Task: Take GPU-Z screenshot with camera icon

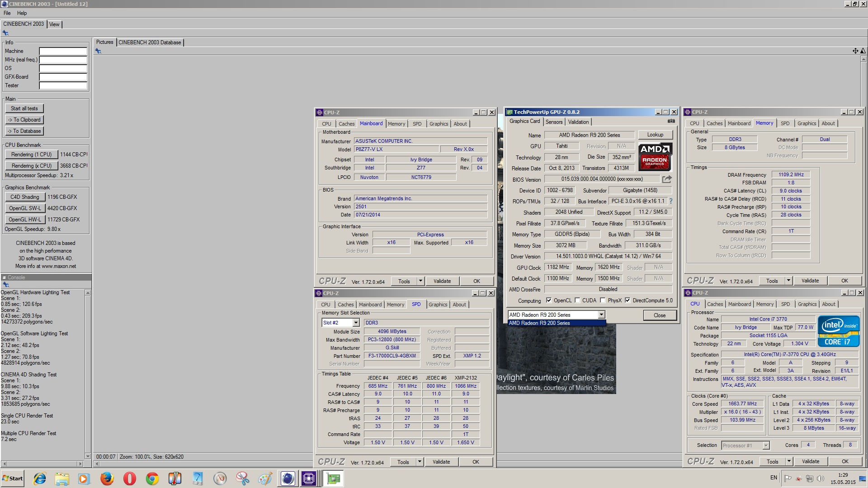Action: [671, 121]
